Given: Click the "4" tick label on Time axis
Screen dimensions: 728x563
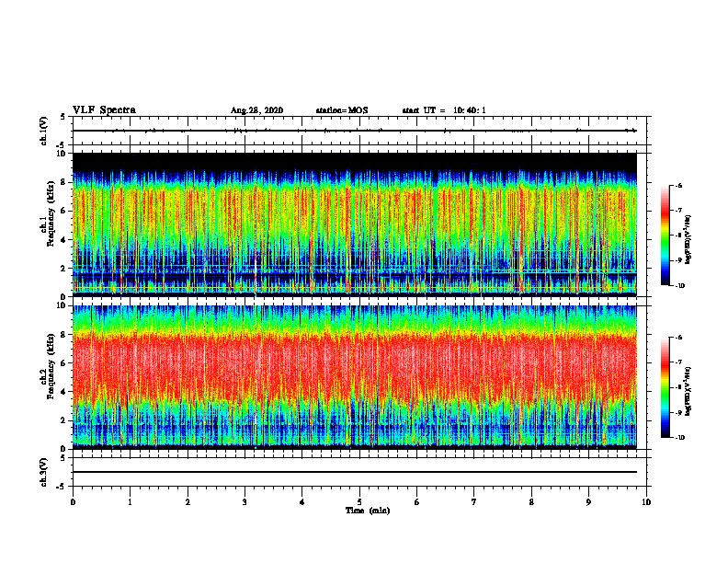Looking at the screenshot, I should (x=302, y=502).
